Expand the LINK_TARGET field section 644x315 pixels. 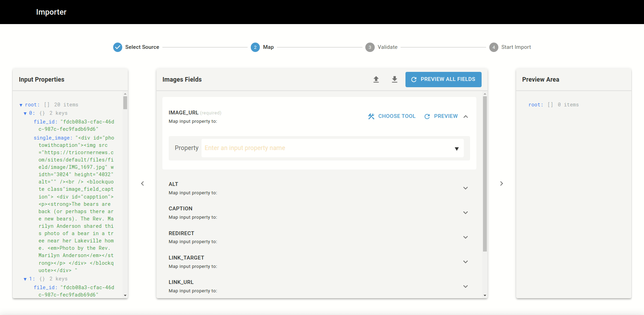coord(466,262)
